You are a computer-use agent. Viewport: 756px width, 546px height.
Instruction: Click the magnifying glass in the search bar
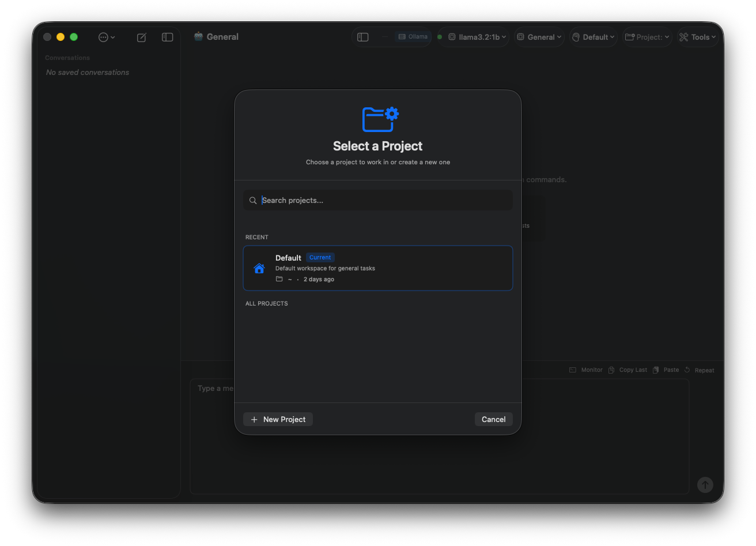point(253,200)
